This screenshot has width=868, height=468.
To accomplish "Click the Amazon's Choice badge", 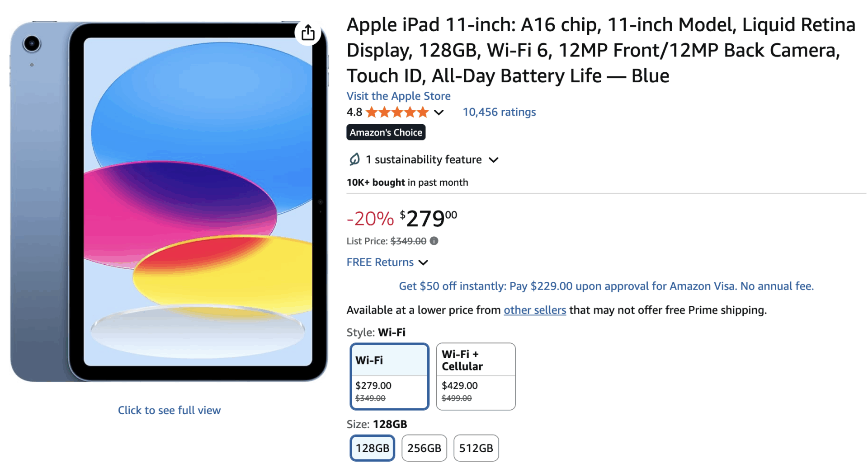I will [386, 132].
